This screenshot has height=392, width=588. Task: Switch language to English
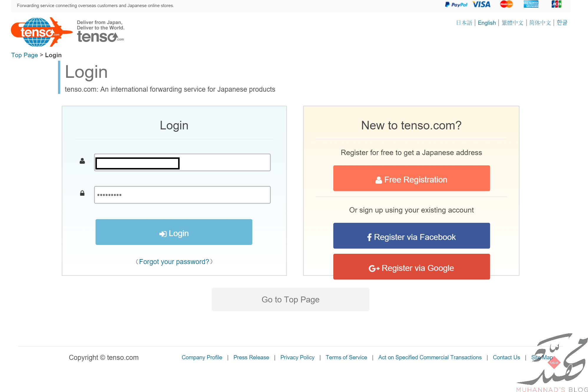click(486, 23)
